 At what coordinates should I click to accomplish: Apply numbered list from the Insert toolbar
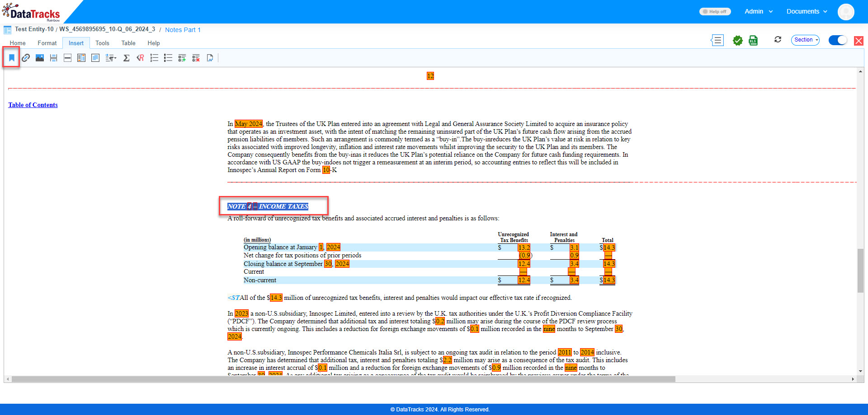pos(154,58)
